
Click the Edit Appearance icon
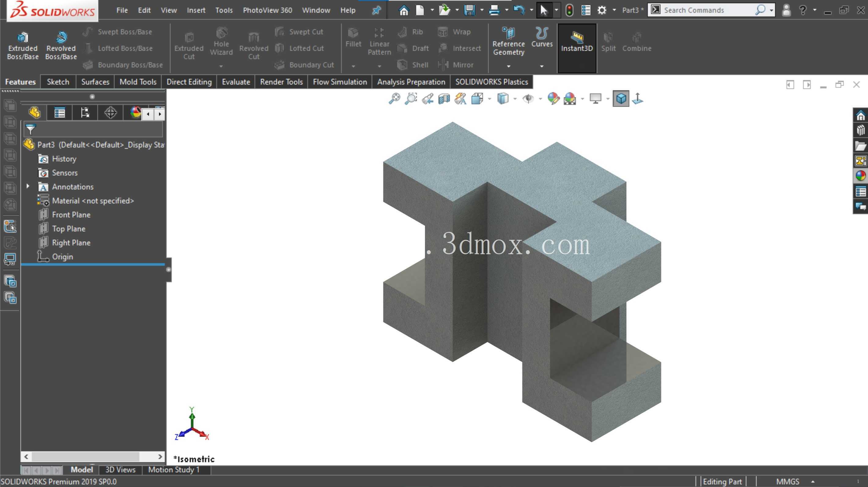coord(553,99)
